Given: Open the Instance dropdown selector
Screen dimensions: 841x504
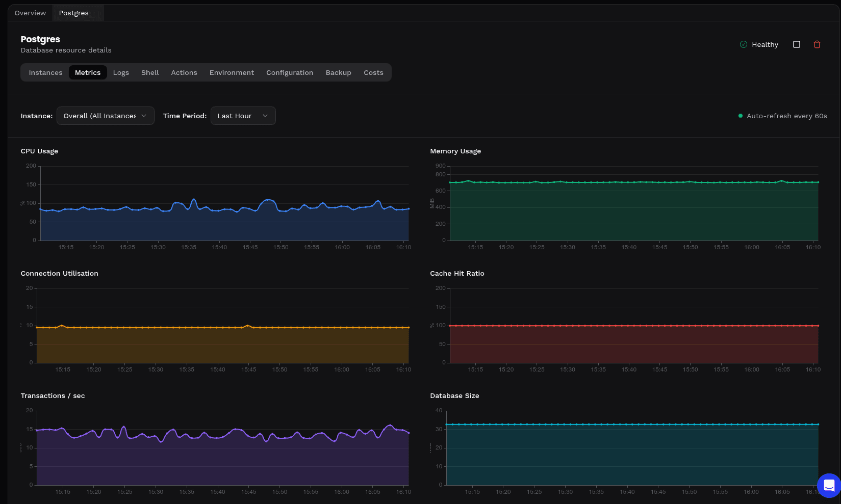Looking at the screenshot, I should tap(106, 116).
